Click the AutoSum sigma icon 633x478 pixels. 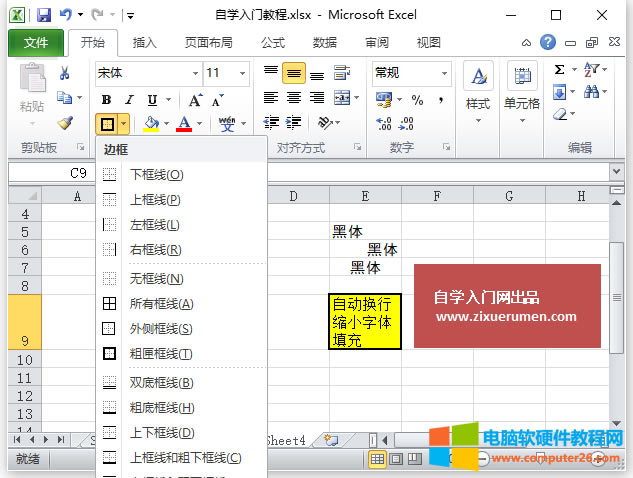point(560,69)
